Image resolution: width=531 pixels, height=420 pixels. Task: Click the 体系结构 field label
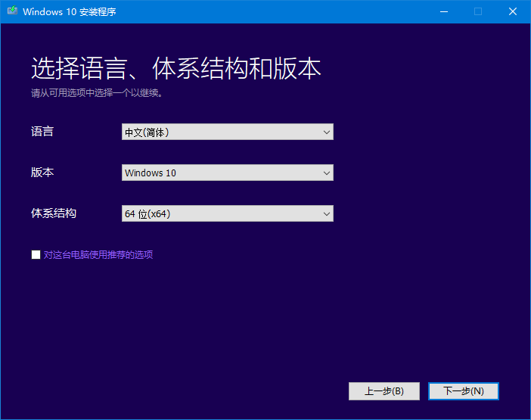click(x=54, y=213)
